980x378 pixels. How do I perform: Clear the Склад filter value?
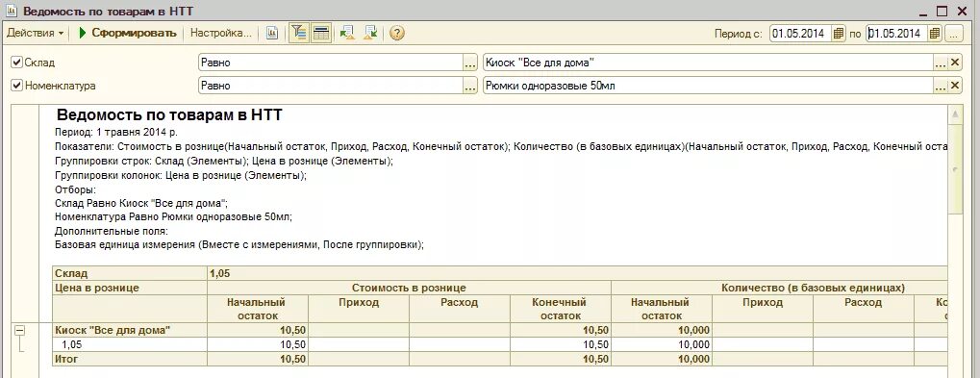[955, 63]
